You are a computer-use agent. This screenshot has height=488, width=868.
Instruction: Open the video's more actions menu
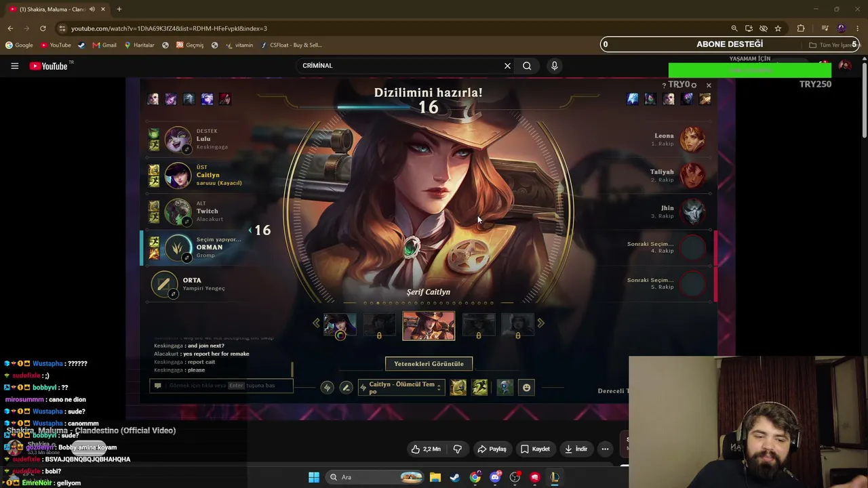coord(605,449)
